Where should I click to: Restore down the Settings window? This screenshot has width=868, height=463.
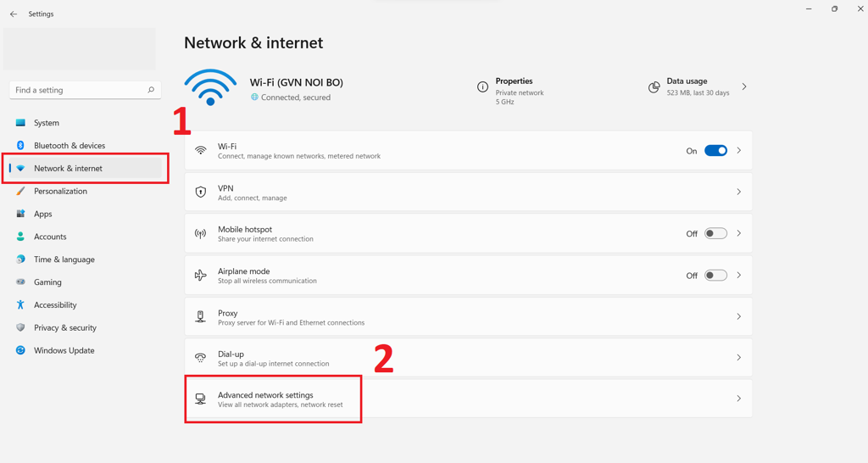(x=834, y=8)
